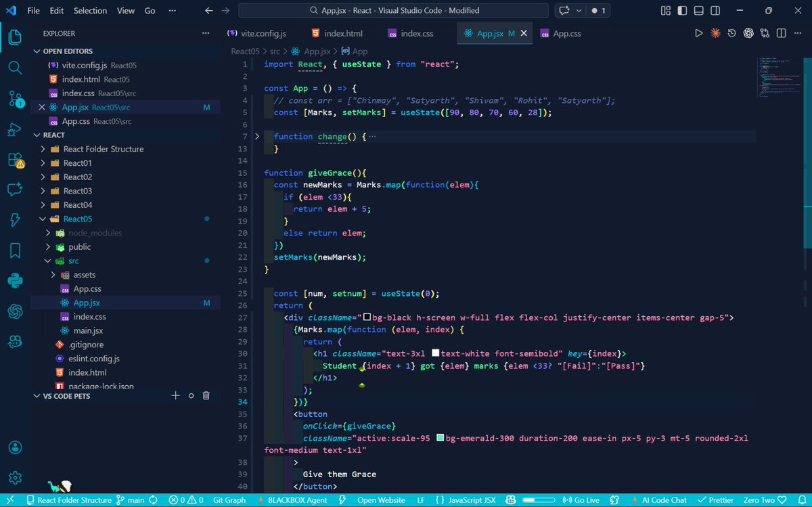Open editor More Actions ellipsis
The image size is (812, 507).
(798, 33)
